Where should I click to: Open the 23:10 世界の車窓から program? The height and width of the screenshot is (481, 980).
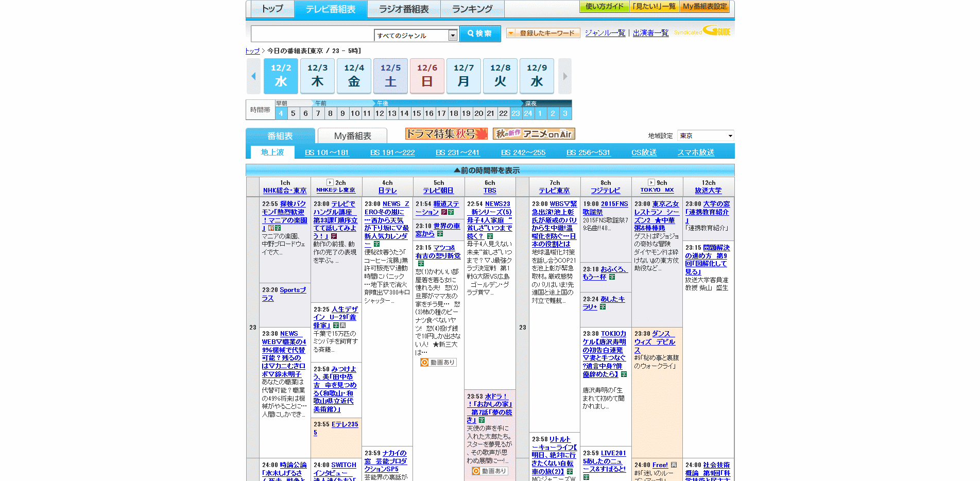pyautogui.click(x=438, y=230)
